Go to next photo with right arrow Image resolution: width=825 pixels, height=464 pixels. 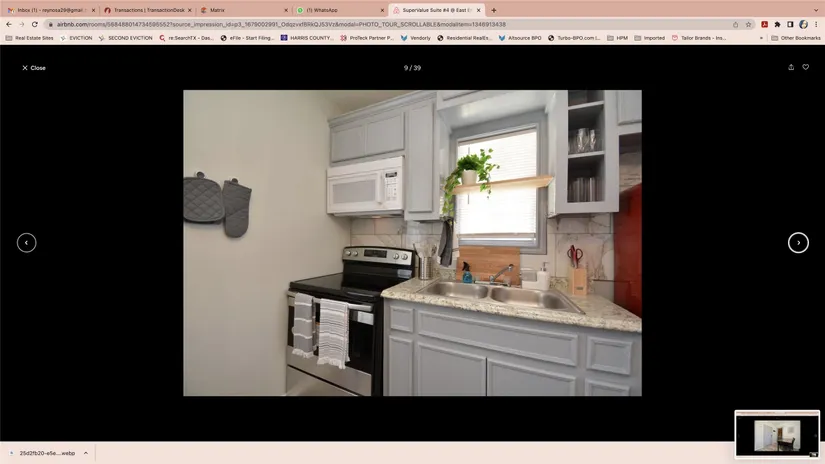tap(798, 243)
